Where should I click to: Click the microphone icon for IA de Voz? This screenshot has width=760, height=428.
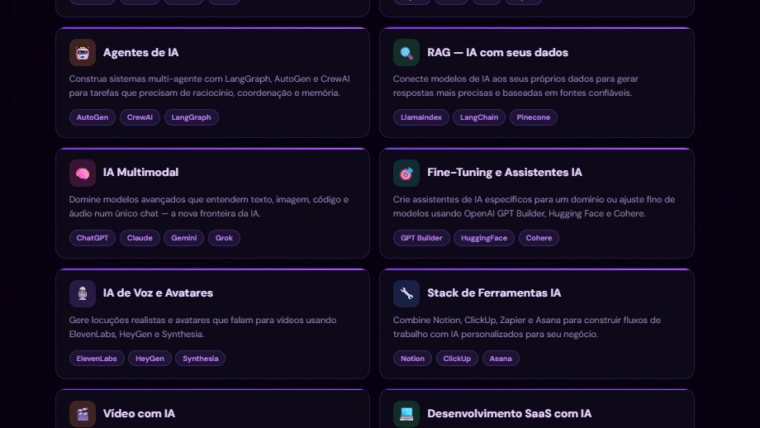pos(83,293)
